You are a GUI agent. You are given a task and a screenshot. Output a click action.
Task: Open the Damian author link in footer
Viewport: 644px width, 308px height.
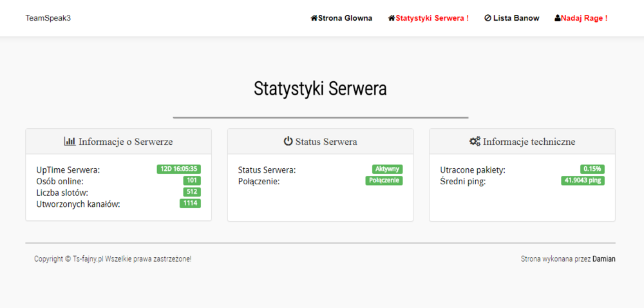click(x=604, y=259)
